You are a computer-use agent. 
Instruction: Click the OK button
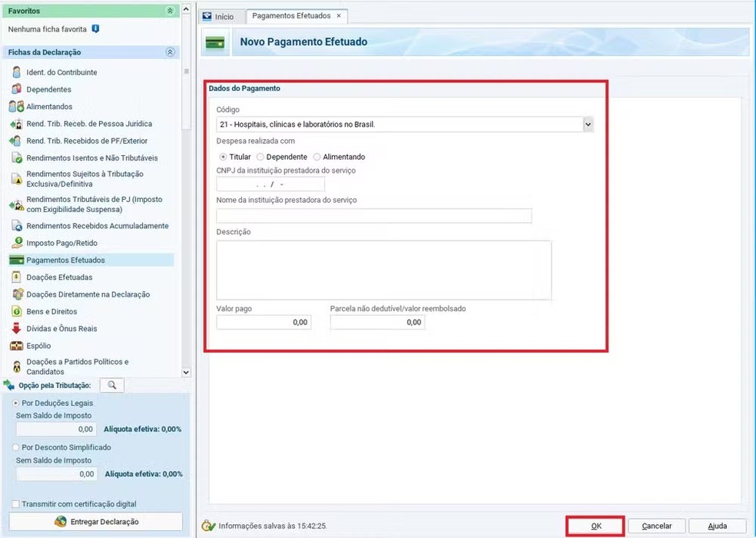pyautogui.click(x=595, y=526)
